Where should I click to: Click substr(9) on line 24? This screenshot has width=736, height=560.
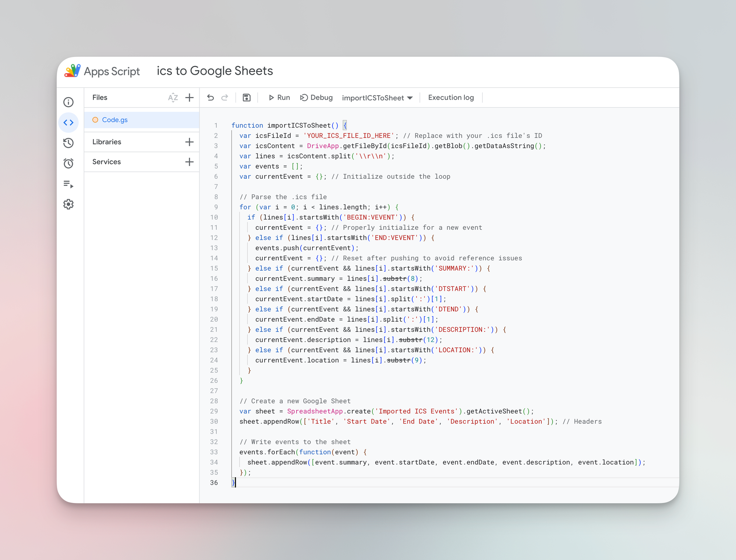click(x=405, y=360)
